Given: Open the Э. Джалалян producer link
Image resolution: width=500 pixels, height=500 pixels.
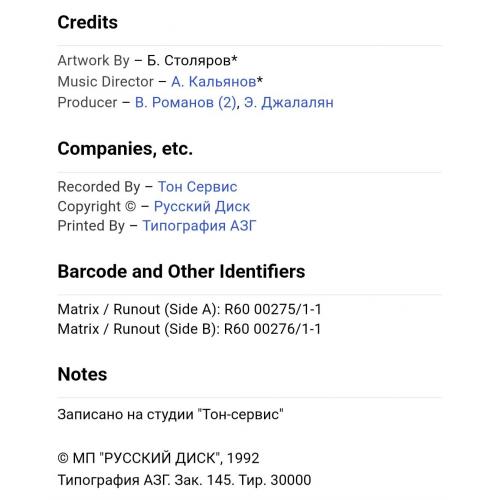Looking at the screenshot, I should tap(289, 103).
